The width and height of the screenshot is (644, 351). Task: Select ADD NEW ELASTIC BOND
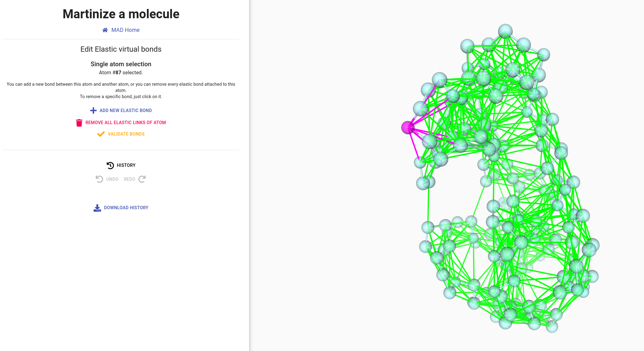coord(126,110)
